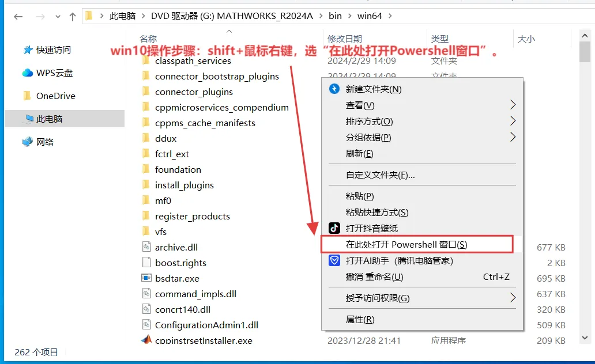Go forward with the forward arrow
The width and height of the screenshot is (595, 364).
tap(40, 16)
